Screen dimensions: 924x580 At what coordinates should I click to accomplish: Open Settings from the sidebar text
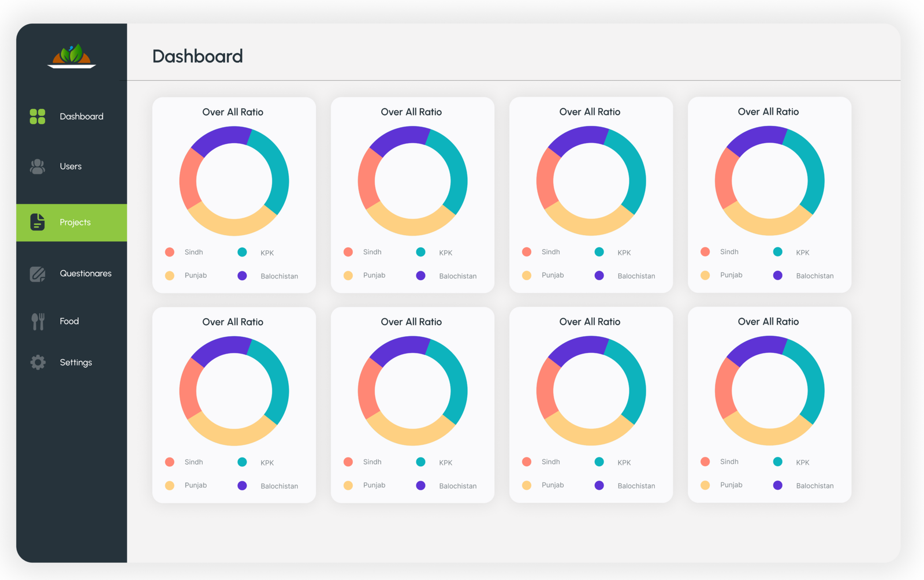(x=76, y=362)
